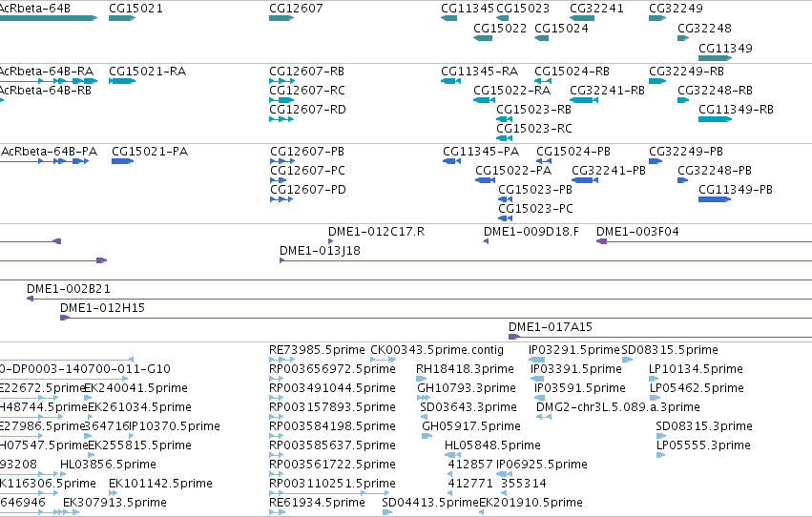This screenshot has width=812, height=517.
Task: Select the CG32249-PB protein label
Action: point(686,151)
